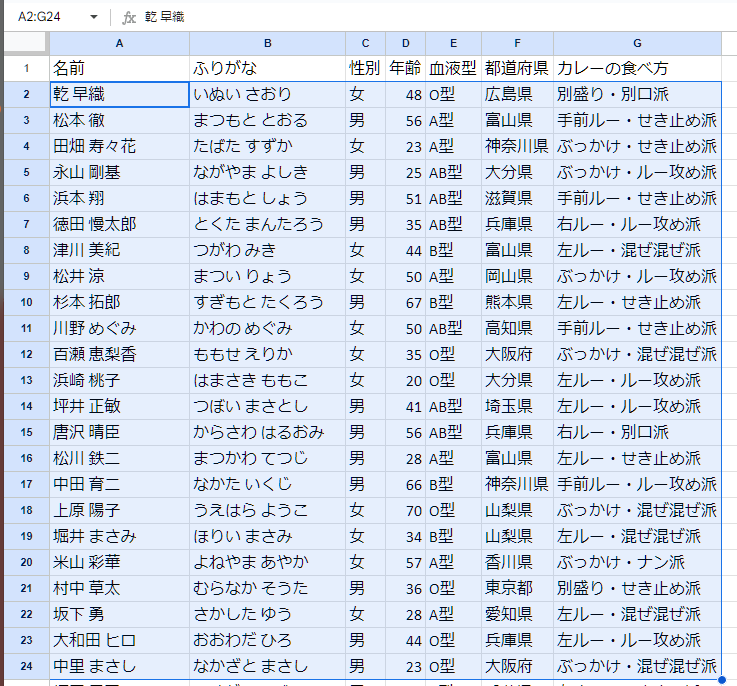Select column B header
737x686 pixels.
pyautogui.click(x=267, y=43)
